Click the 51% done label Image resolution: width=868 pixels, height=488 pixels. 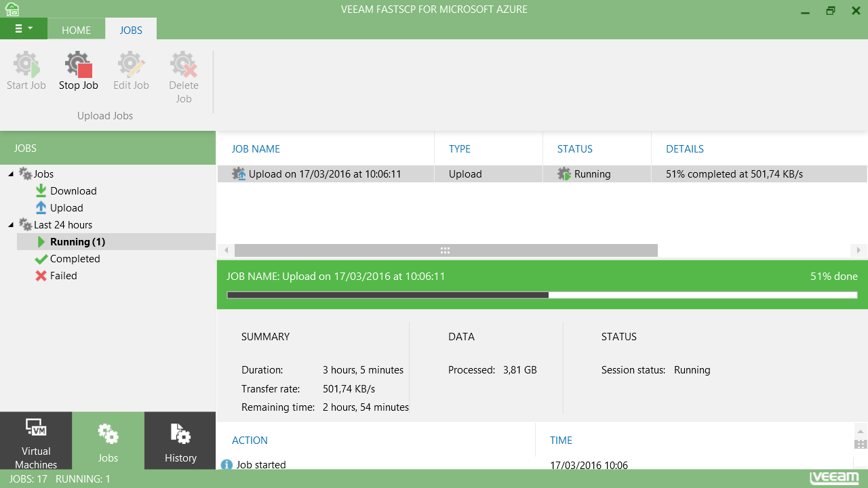833,277
